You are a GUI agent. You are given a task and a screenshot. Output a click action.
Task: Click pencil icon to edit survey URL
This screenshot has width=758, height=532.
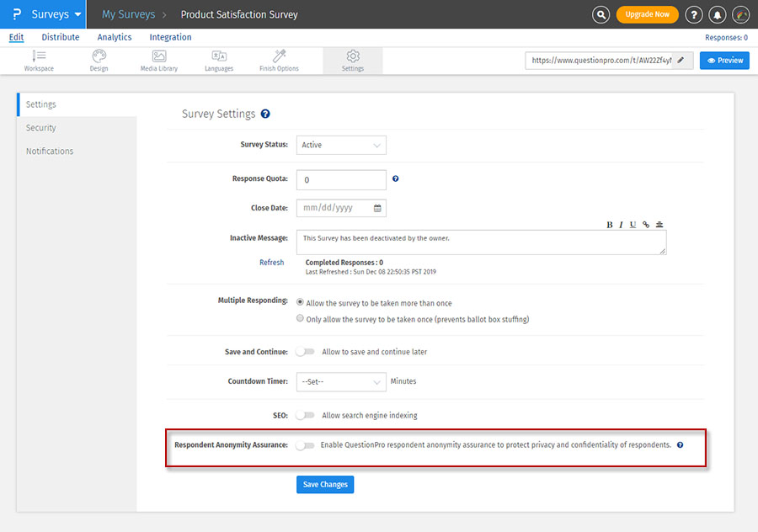pos(681,61)
